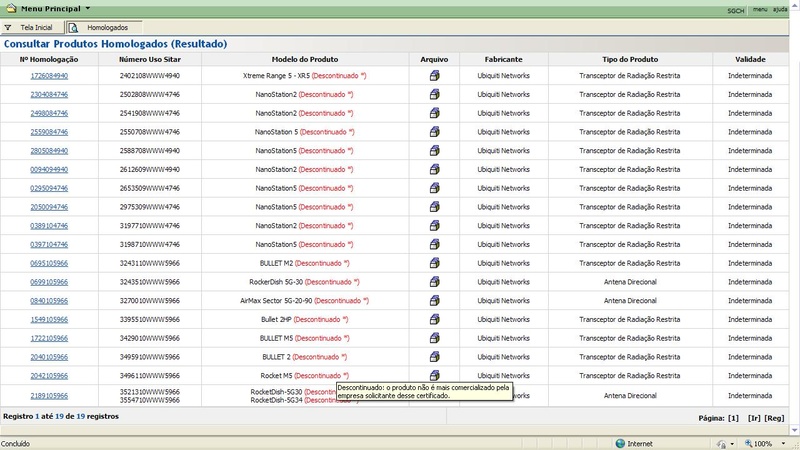Click Indeterminada in Rocket M5 row

750,376
